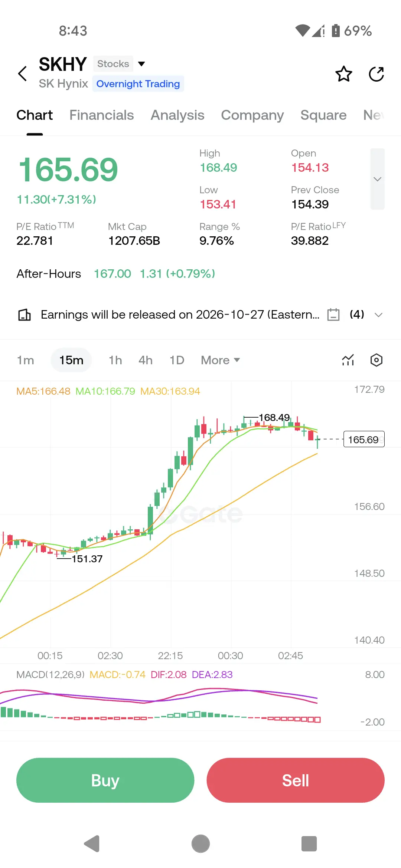Tap the Android home navigation button
Image resolution: width=401 pixels, height=868 pixels.
point(200,844)
